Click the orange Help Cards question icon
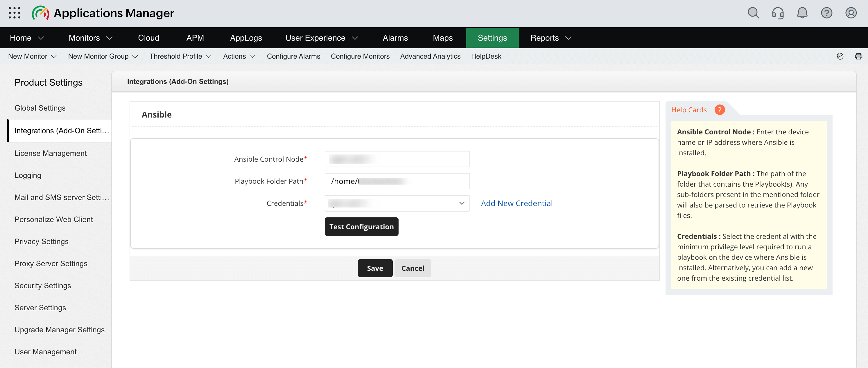This screenshot has height=368, width=868. click(719, 110)
